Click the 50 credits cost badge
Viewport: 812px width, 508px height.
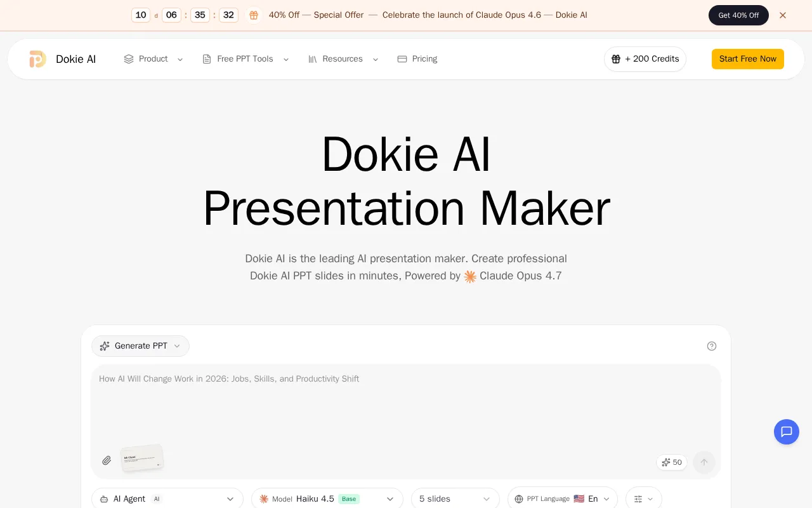672,462
